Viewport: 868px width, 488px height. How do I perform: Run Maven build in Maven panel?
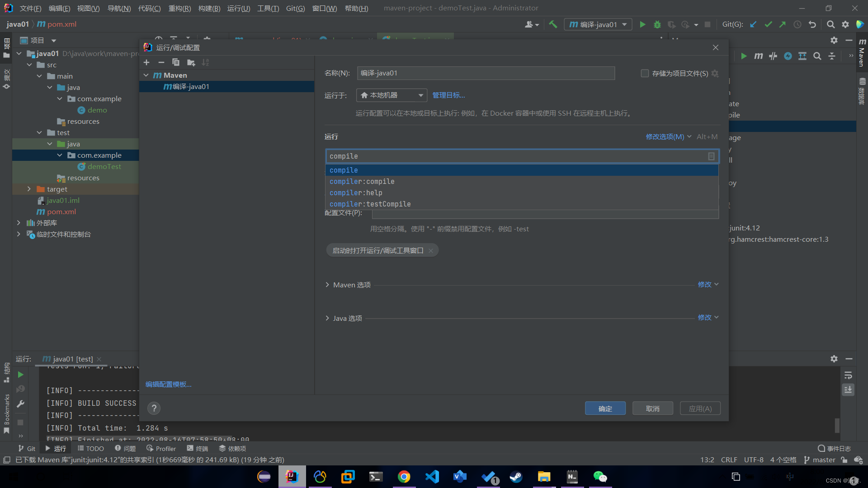(744, 56)
